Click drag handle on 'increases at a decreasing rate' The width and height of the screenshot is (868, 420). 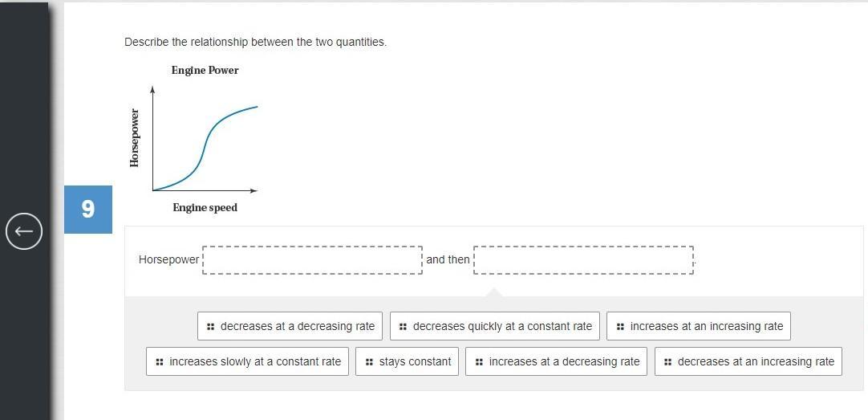[479, 362]
